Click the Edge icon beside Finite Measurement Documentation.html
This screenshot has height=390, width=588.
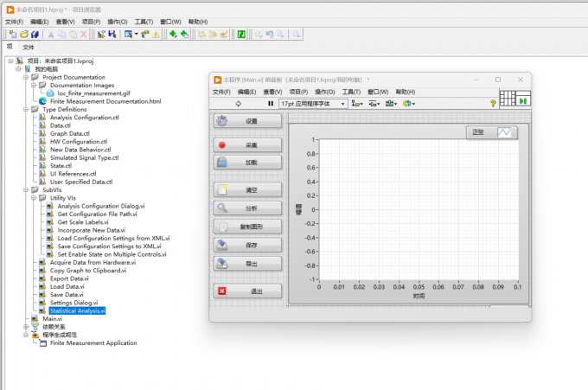(x=42, y=101)
